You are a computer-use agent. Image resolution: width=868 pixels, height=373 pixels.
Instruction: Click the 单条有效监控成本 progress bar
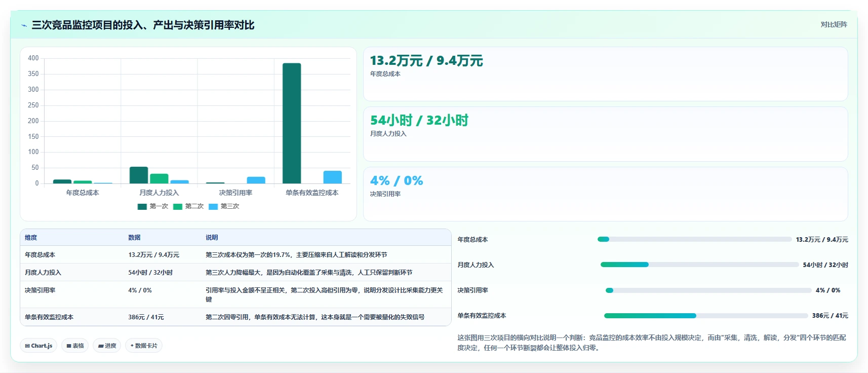706,316
